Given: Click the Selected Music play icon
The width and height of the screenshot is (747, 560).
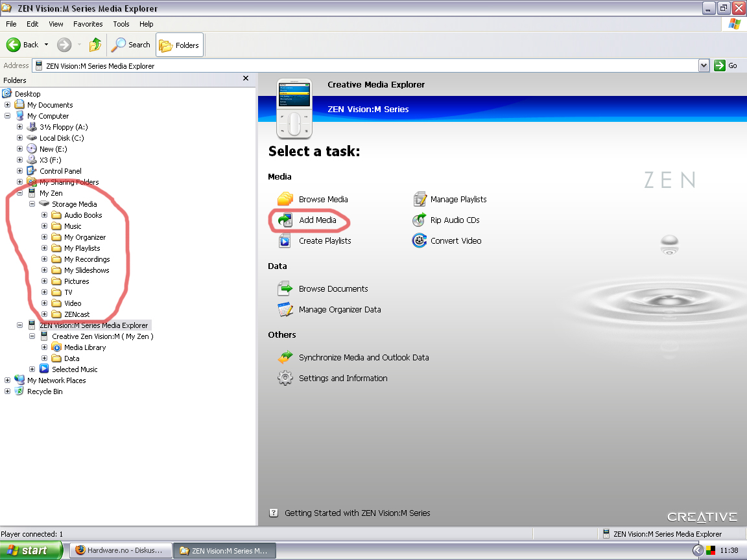Looking at the screenshot, I should coord(44,369).
